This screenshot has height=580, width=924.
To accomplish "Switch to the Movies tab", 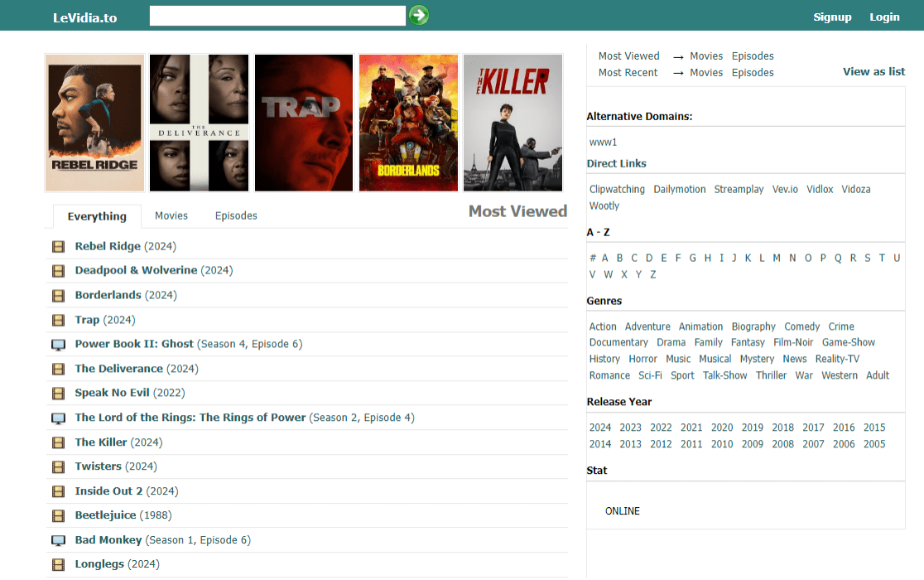I will tap(171, 215).
